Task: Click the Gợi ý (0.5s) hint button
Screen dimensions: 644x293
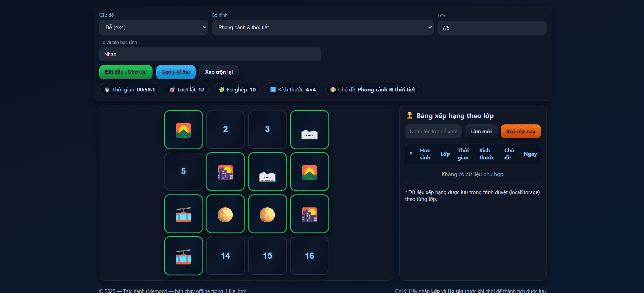Action: pyautogui.click(x=176, y=72)
